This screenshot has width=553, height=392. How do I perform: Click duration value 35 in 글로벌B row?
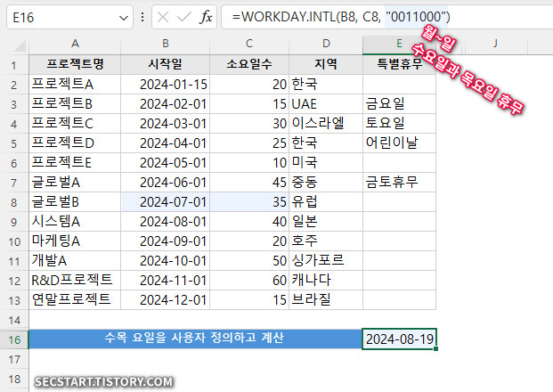[249, 202]
